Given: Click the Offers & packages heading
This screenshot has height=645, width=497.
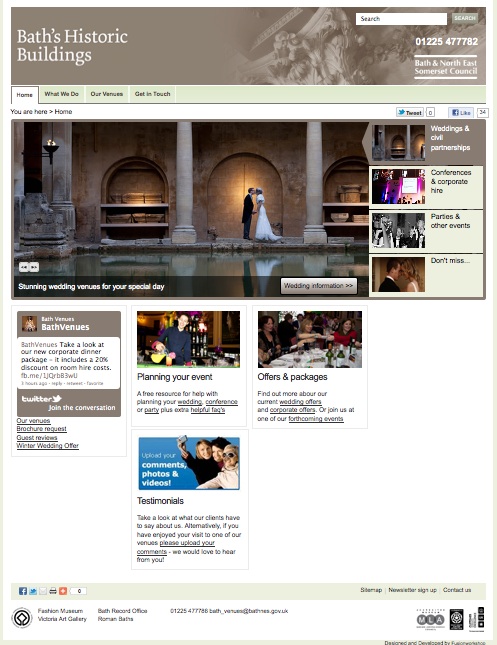Looking at the screenshot, I should click(293, 377).
